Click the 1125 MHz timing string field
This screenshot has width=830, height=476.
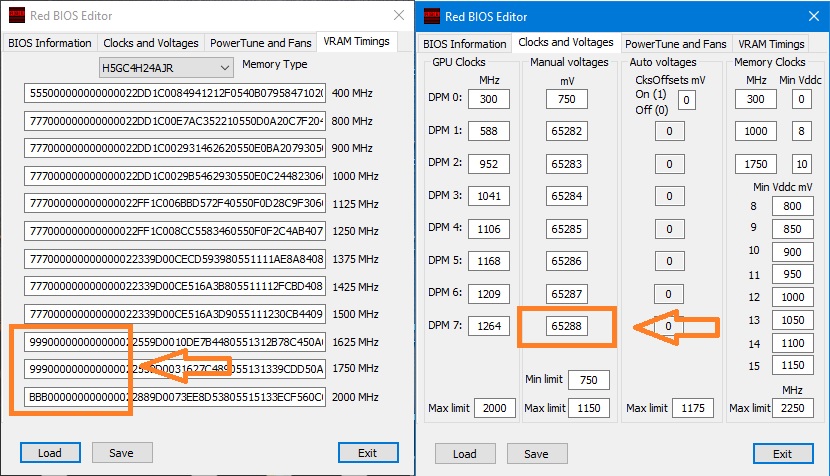tap(175, 203)
